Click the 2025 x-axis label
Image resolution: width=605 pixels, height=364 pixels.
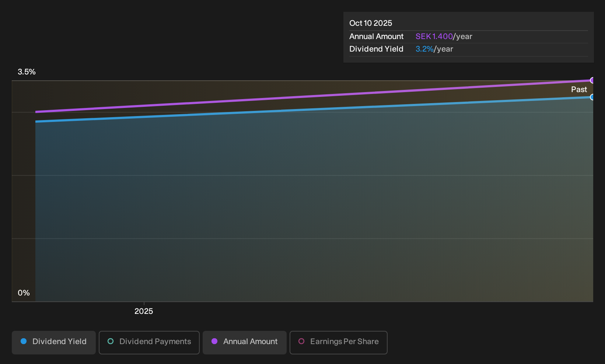[x=144, y=311]
